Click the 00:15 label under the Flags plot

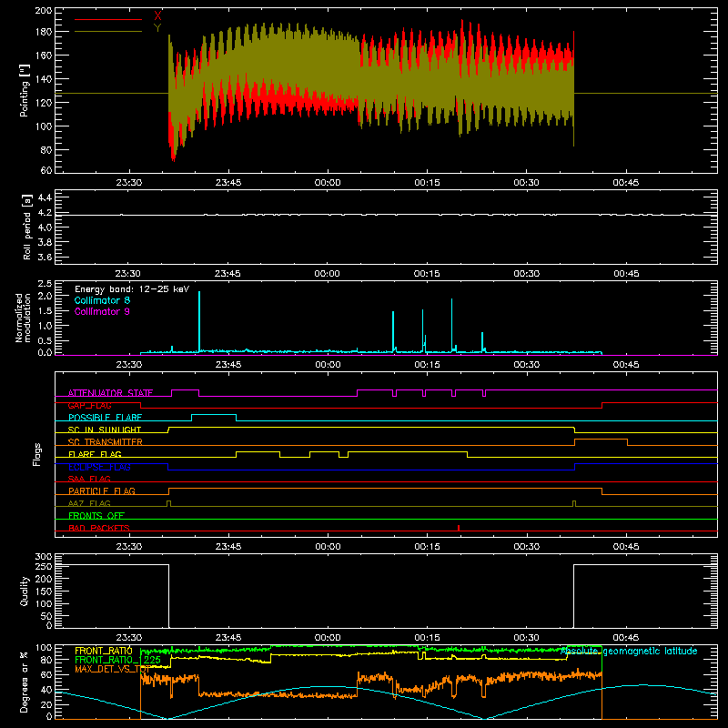(427, 547)
